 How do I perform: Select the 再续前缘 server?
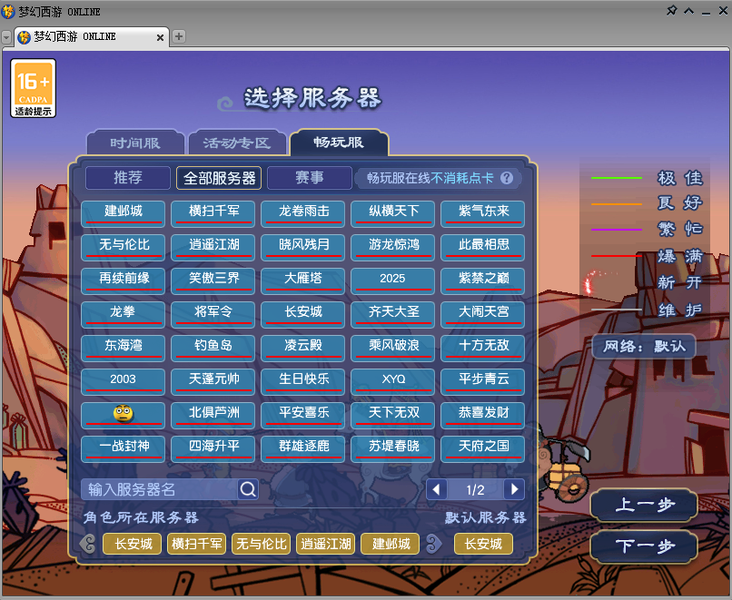click(x=123, y=281)
